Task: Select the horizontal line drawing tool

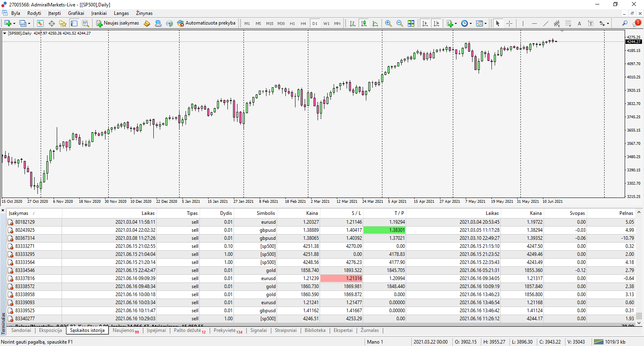Action: [x=535, y=23]
